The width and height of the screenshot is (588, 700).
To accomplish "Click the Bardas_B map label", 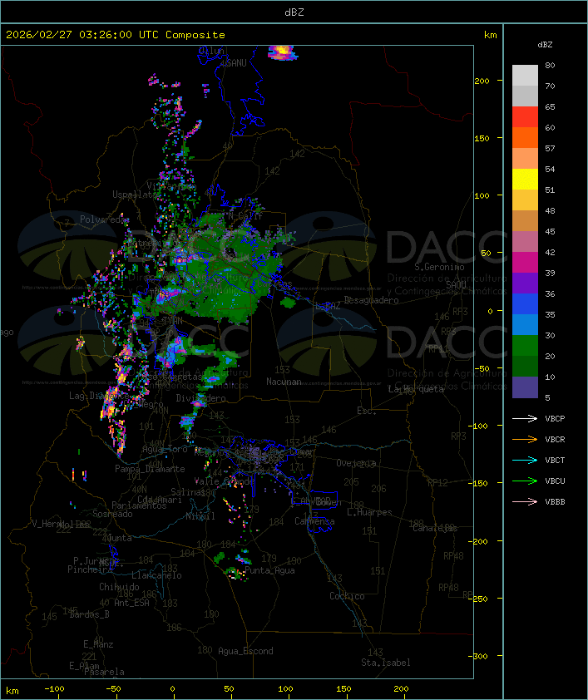I will tap(89, 614).
